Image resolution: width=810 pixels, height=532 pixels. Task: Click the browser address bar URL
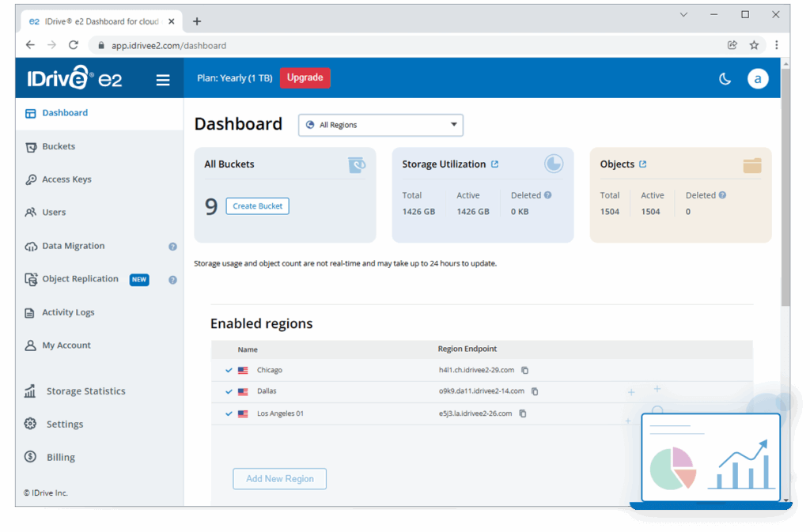click(168, 46)
